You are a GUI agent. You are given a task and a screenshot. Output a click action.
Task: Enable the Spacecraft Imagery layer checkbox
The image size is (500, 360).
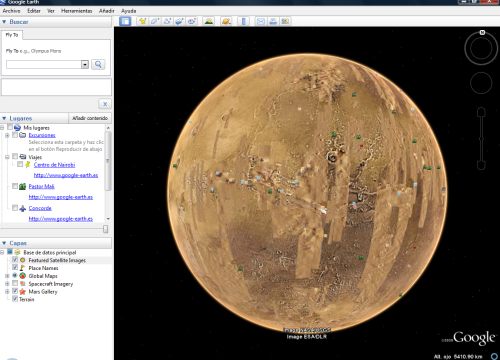[15, 283]
